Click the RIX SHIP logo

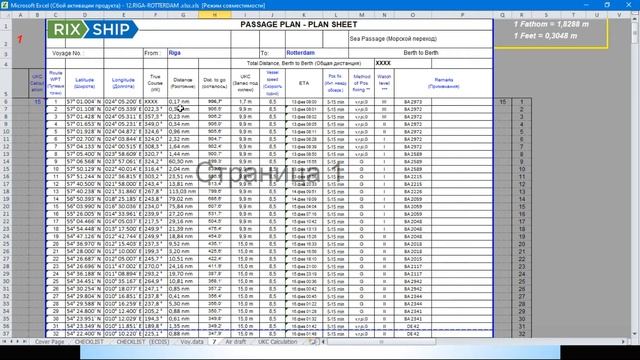tap(93, 29)
